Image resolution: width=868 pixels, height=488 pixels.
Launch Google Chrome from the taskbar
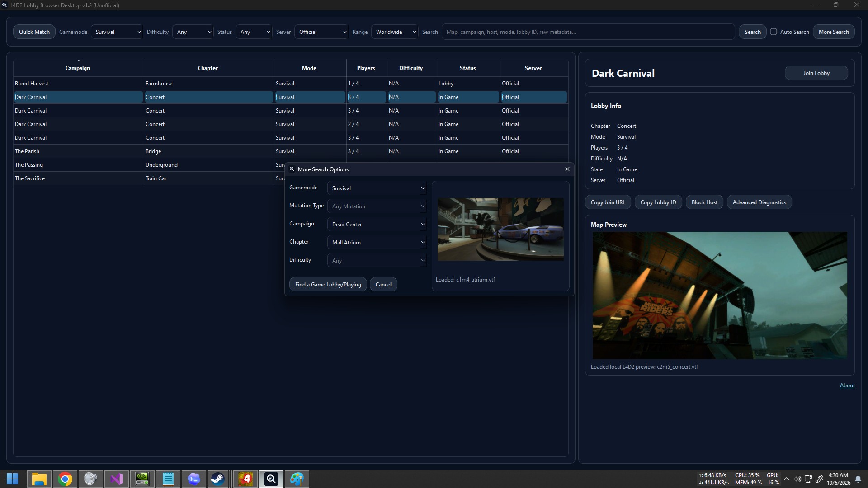tap(65, 479)
